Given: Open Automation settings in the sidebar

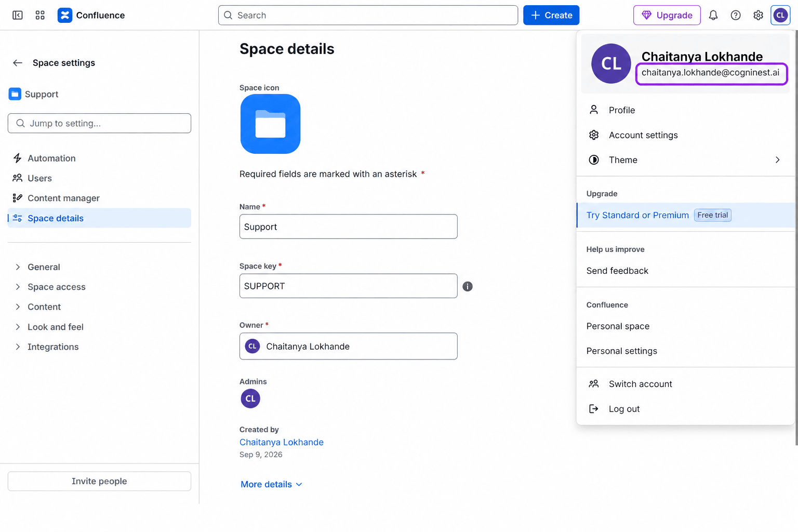Looking at the screenshot, I should pyautogui.click(x=99, y=158).
